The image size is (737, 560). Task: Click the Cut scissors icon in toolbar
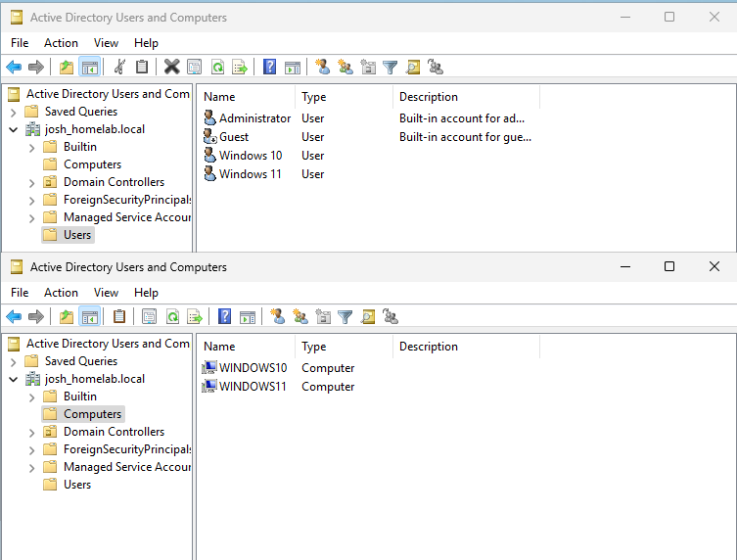pos(119,68)
